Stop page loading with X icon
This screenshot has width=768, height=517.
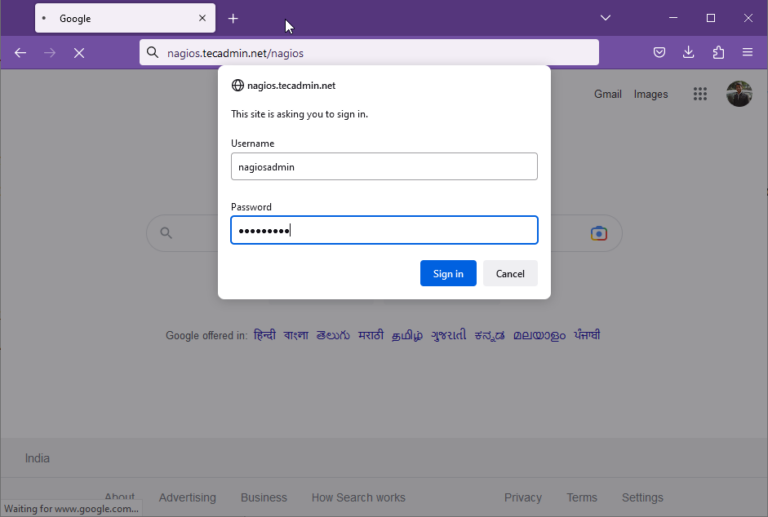[79, 53]
